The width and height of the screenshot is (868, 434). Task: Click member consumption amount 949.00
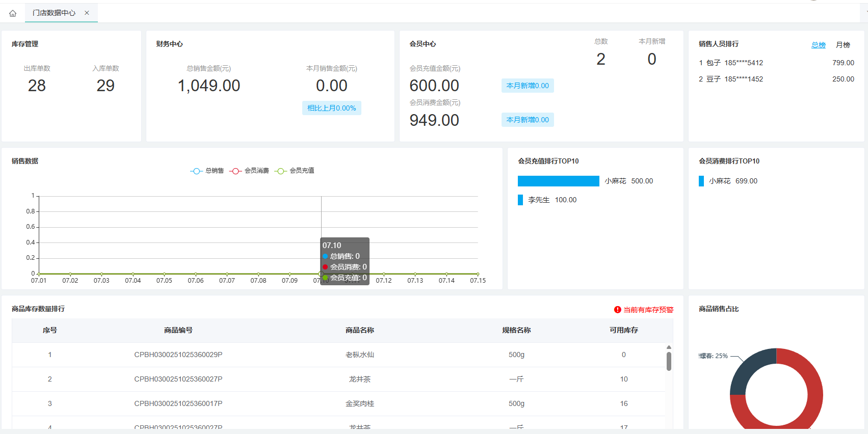tap(434, 120)
